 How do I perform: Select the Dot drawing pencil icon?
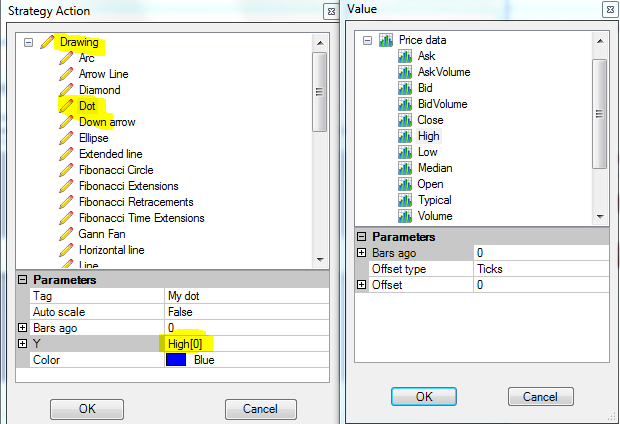tap(66, 106)
